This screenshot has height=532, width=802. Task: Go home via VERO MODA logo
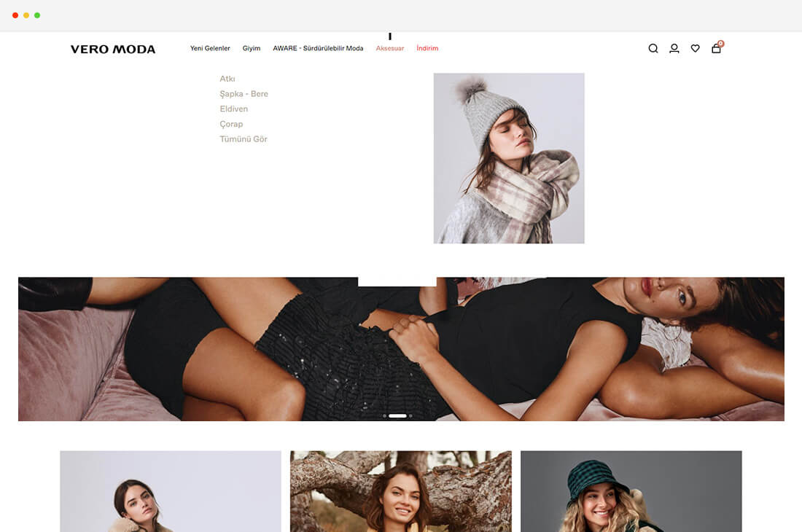pos(113,49)
